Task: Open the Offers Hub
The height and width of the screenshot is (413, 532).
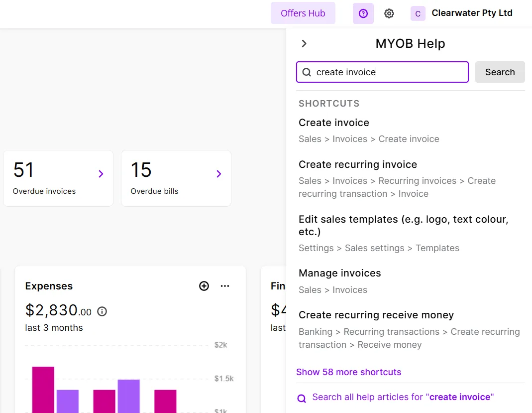Action: click(303, 13)
